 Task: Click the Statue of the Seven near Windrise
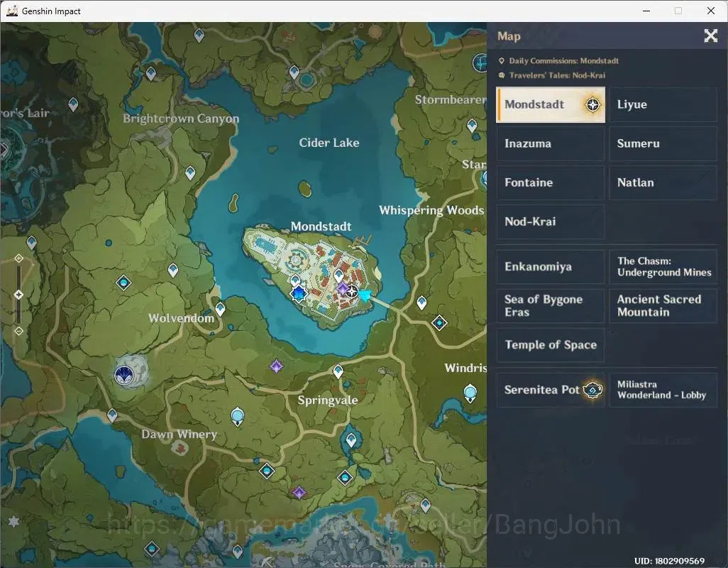click(470, 393)
